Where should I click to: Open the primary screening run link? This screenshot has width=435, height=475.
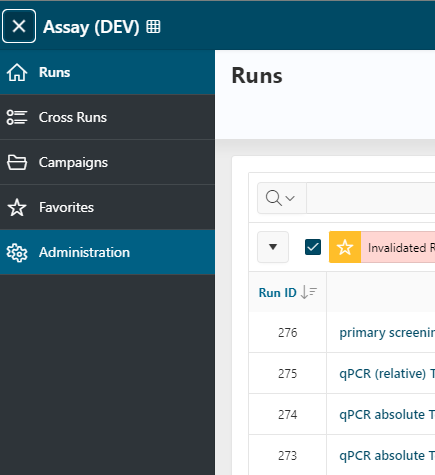[x=387, y=333]
